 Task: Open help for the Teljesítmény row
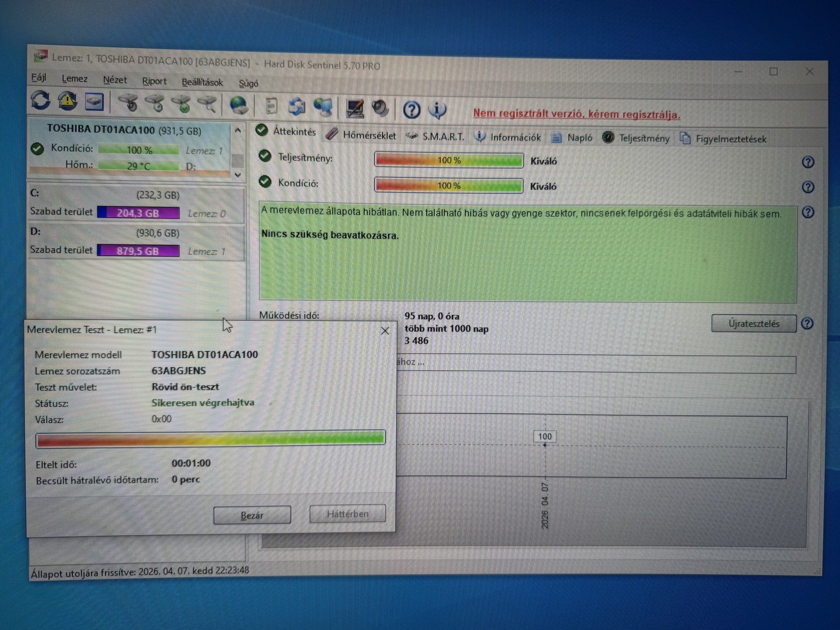[x=808, y=162]
